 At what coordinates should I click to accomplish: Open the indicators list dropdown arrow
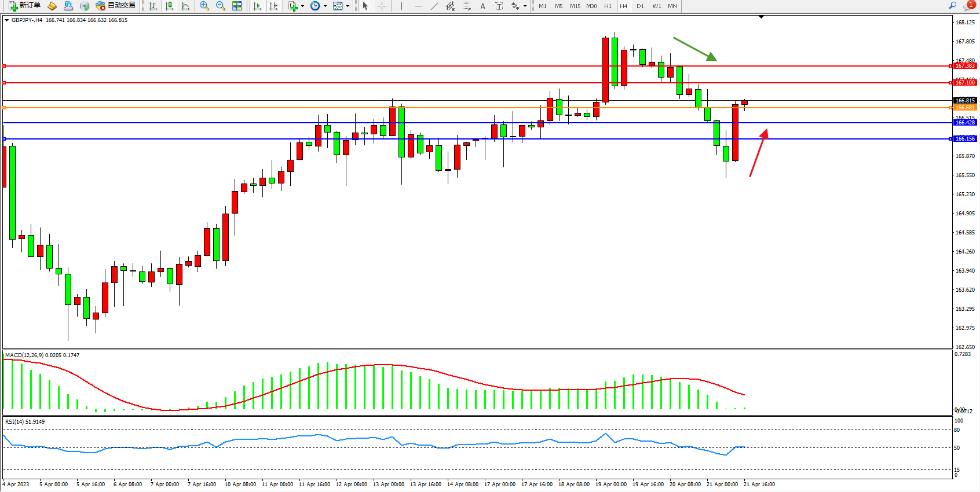(302, 6)
